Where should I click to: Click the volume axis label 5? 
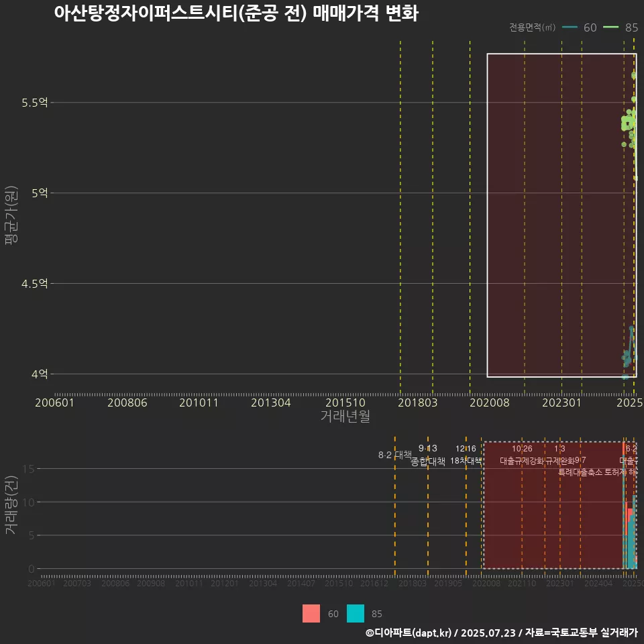pos(32,535)
